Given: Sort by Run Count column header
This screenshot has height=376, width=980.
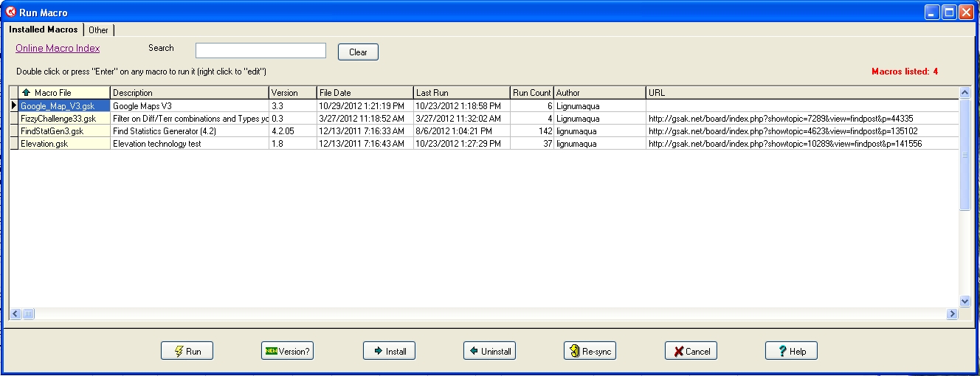Looking at the screenshot, I should pyautogui.click(x=532, y=92).
